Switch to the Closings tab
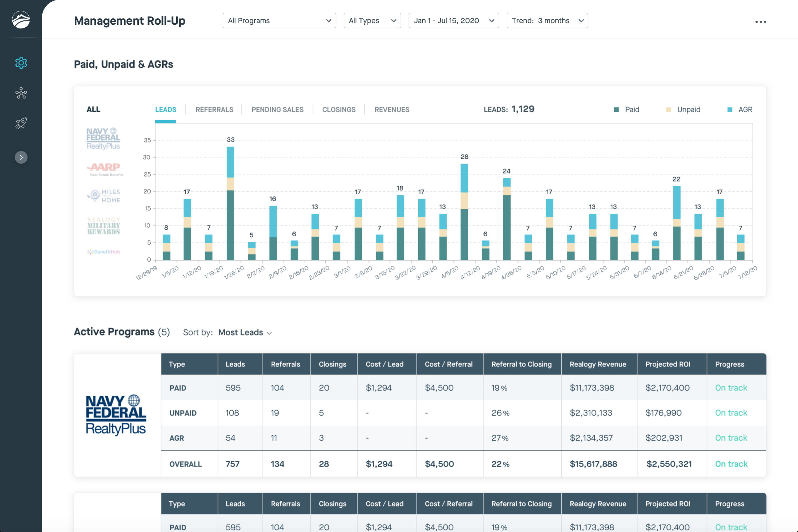 point(339,109)
